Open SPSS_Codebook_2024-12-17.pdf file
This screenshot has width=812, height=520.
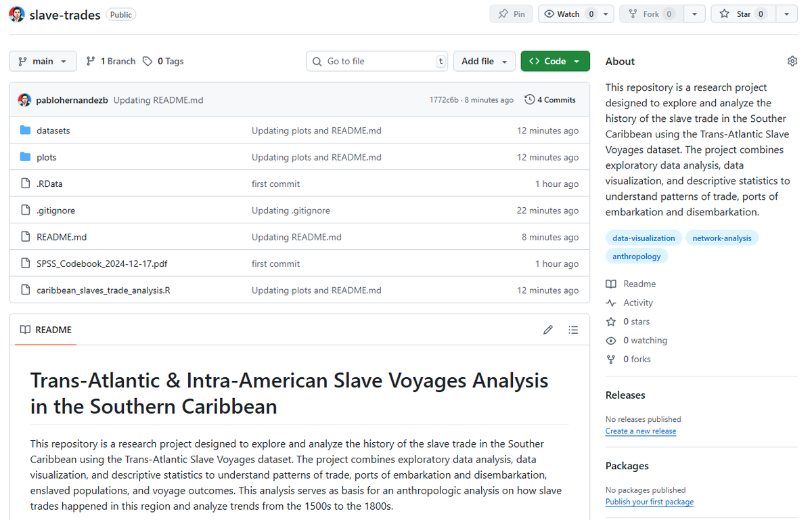coord(102,263)
